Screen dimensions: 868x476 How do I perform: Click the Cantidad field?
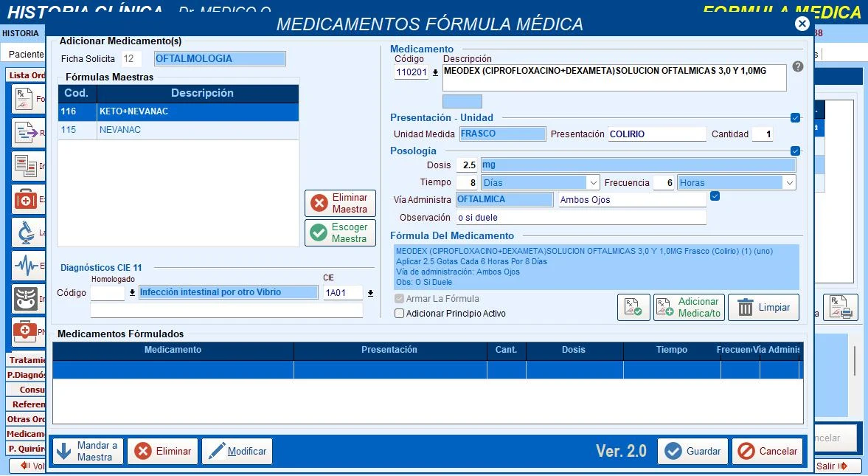(x=763, y=134)
